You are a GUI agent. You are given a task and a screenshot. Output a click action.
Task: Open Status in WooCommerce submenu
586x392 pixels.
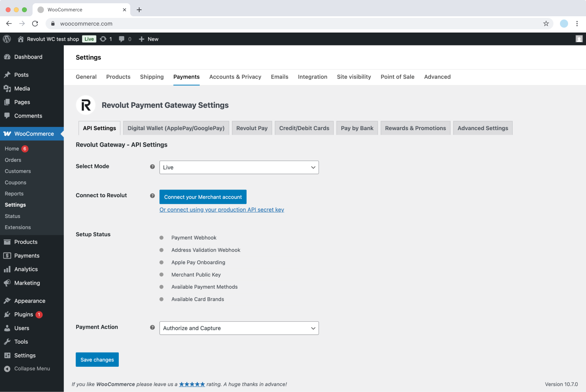pyautogui.click(x=13, y=216)
